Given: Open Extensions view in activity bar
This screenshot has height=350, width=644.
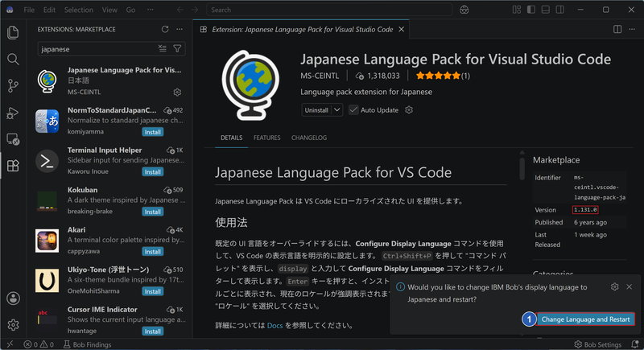Looking at the screenshot, I should click(13, 166).
